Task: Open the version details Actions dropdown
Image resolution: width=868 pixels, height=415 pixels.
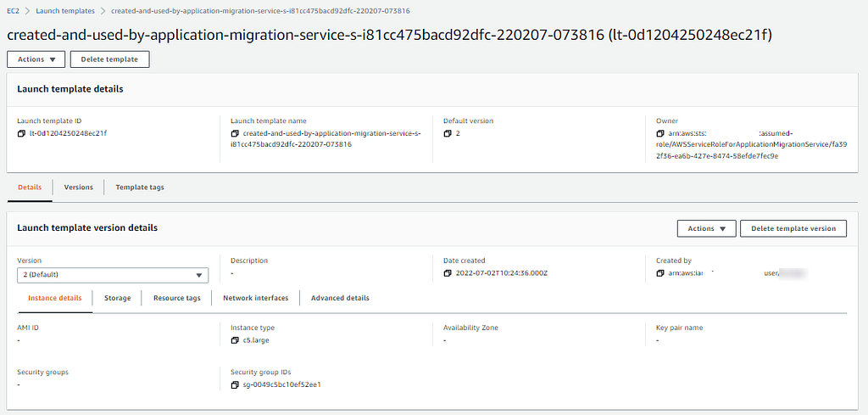Action: point(706,228)
